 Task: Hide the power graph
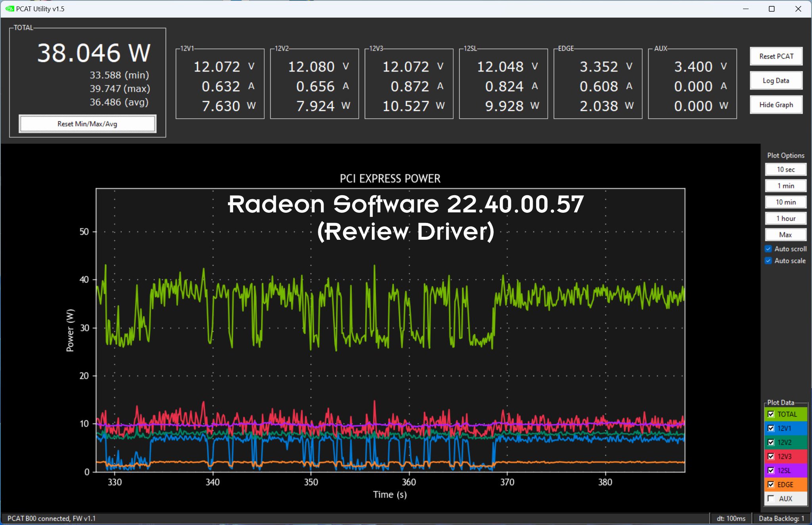tap(776, 105)
